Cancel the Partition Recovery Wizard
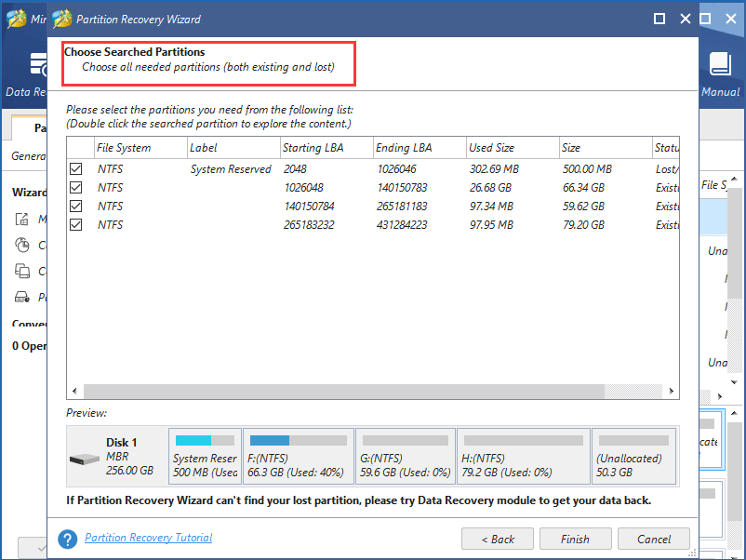The width and height of the screenshot is (746, 560). tap(653, 538)
